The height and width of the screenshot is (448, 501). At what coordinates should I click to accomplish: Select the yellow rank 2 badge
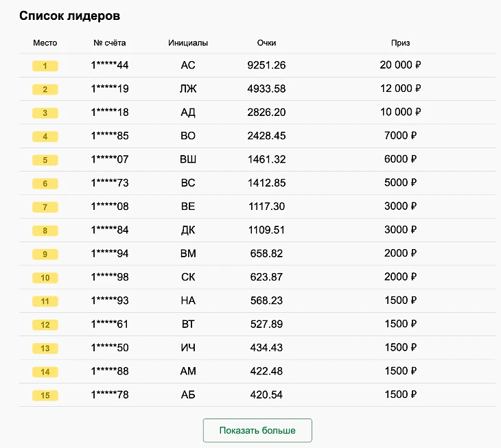45,89
